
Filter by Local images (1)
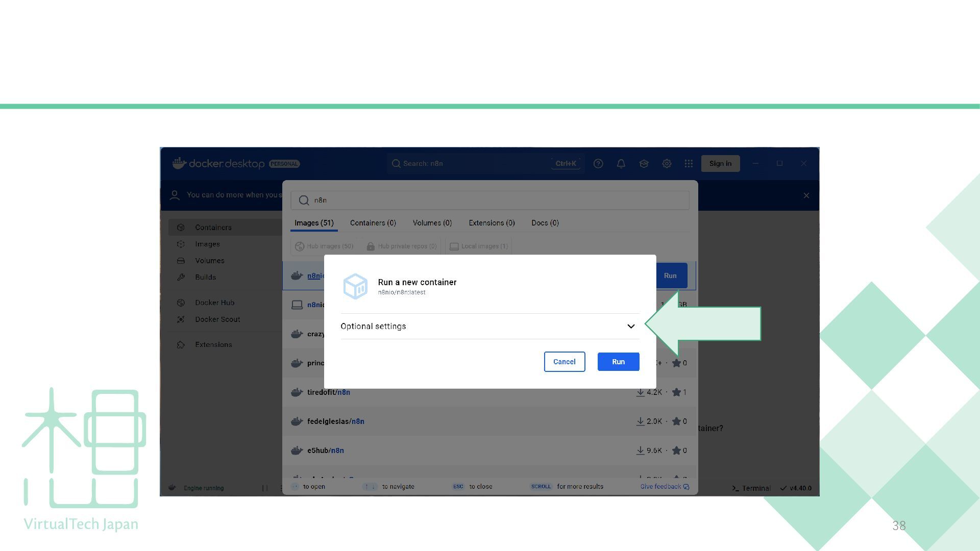[x=479, y=246]
